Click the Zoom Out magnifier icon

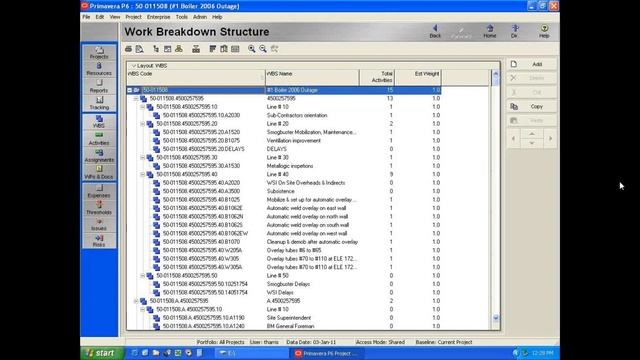(x=263, y=49)
